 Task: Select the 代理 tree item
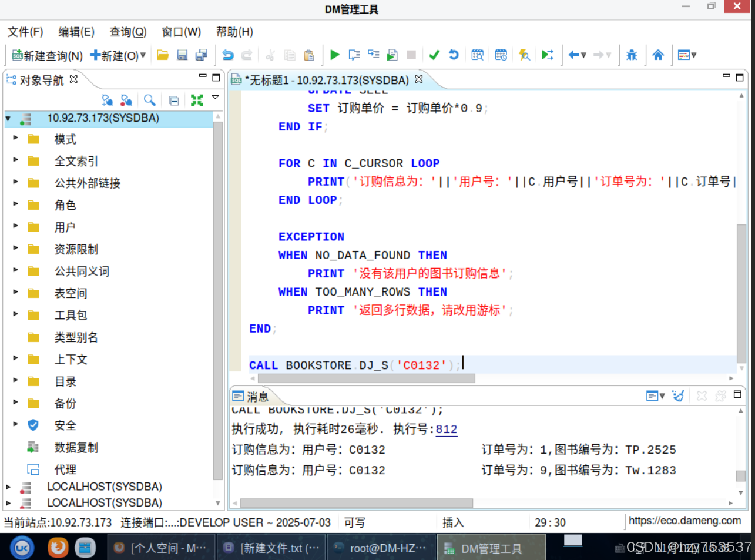(65, 470)
